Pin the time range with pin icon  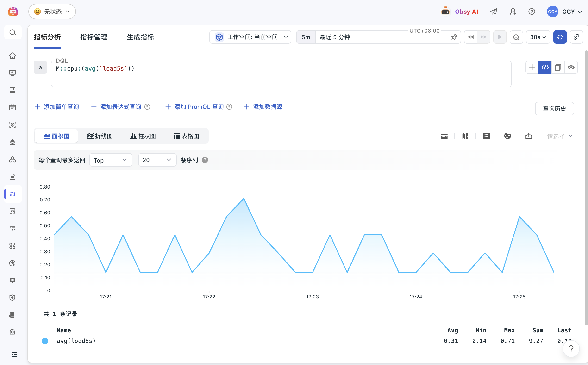click(454, 37)
